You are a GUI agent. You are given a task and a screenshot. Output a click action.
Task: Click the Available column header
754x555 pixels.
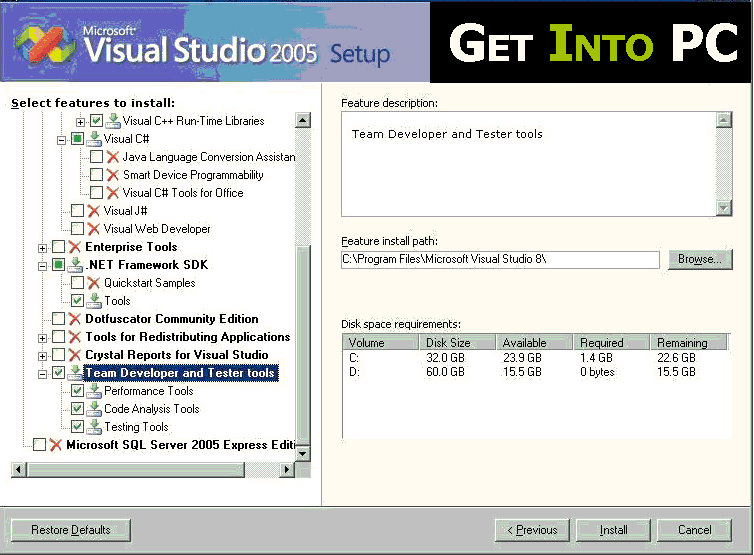(x=534, y=342)
